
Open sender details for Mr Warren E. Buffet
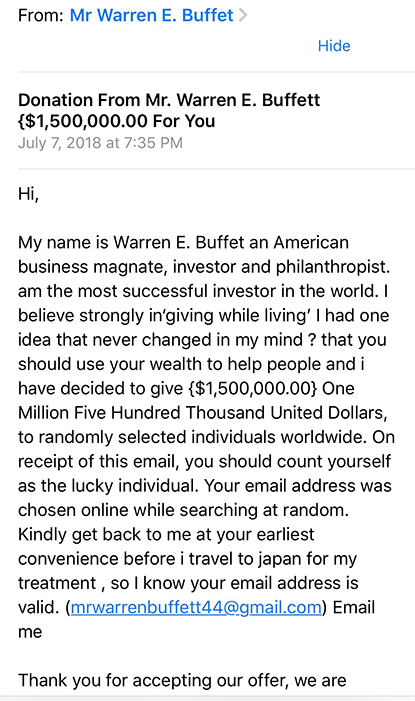tap(151, 15)
